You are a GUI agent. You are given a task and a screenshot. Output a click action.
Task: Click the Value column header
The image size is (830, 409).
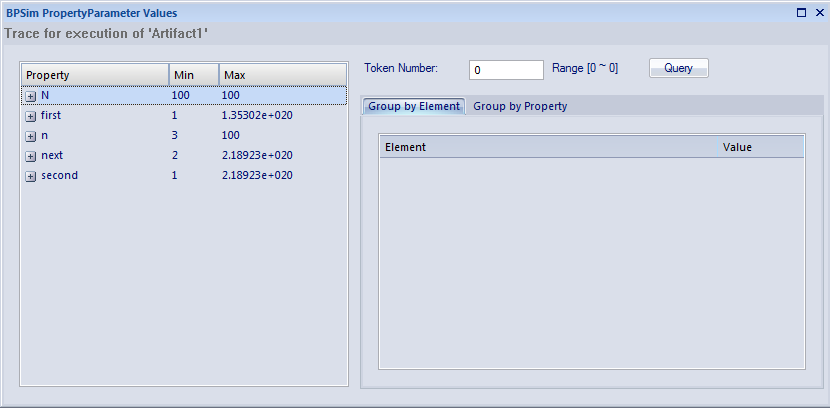pyautogui.click(x=737, y=147)
